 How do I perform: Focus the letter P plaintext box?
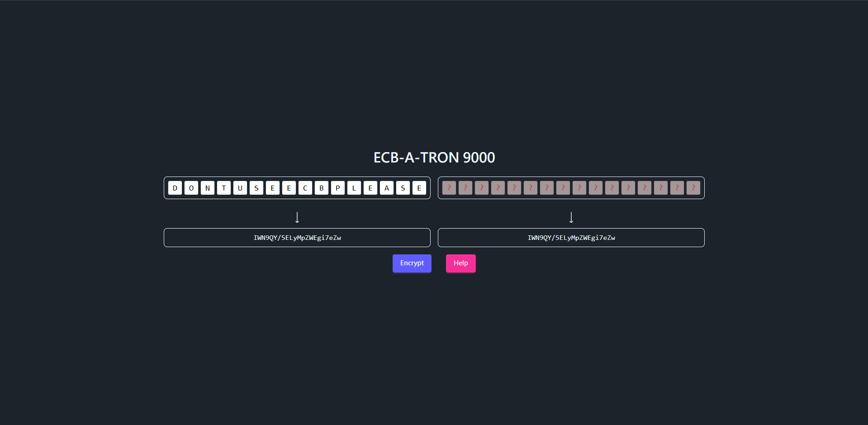tap(338, 188)
